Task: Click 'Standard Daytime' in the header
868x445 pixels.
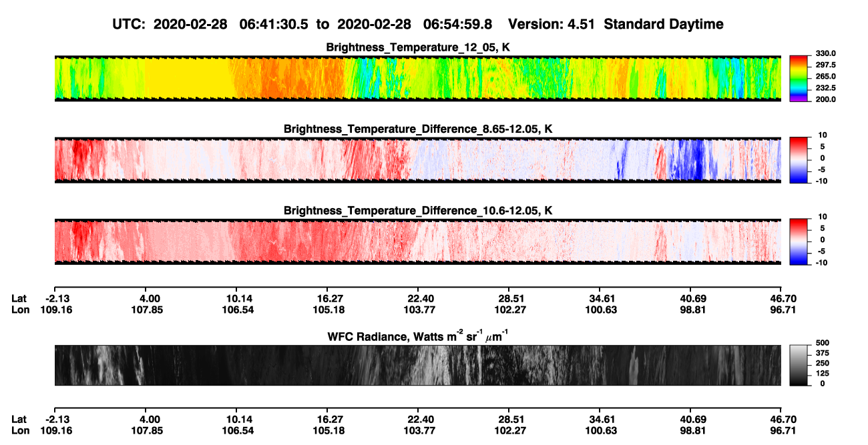Action: pos(663,25)
